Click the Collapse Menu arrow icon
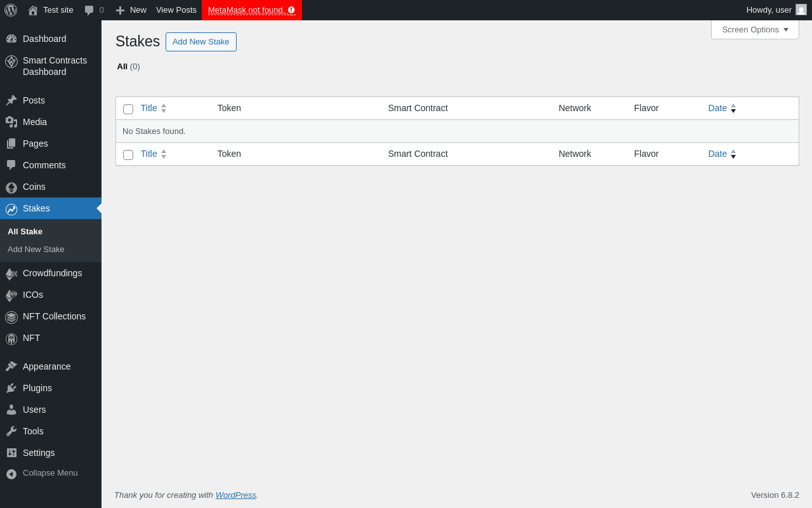This screenshot has width=812, height=508. [x=11, y=474]
